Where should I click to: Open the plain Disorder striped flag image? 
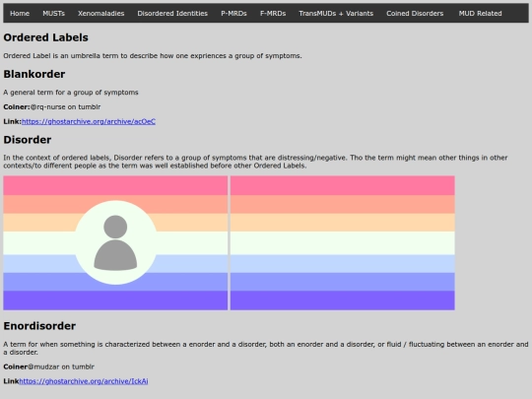pos(342,242)
